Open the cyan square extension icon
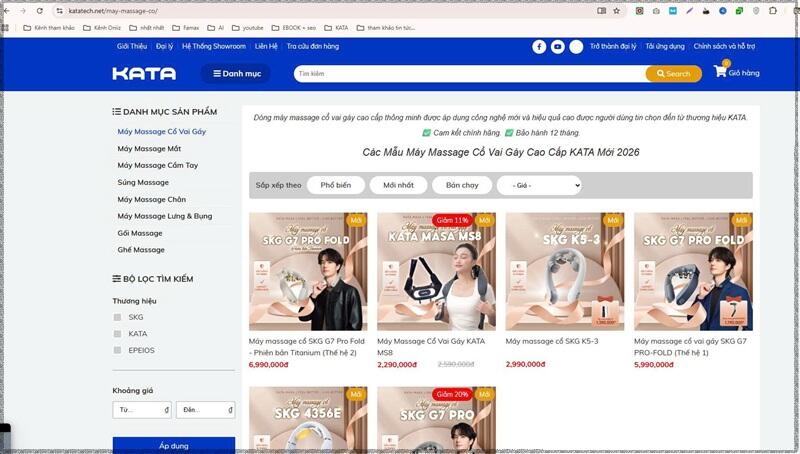This screenshot has width=800, height=454. coord(673,11)
